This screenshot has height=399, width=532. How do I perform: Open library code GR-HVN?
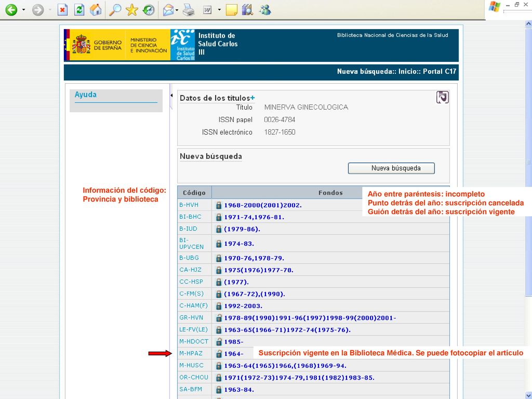click(191, 317)
